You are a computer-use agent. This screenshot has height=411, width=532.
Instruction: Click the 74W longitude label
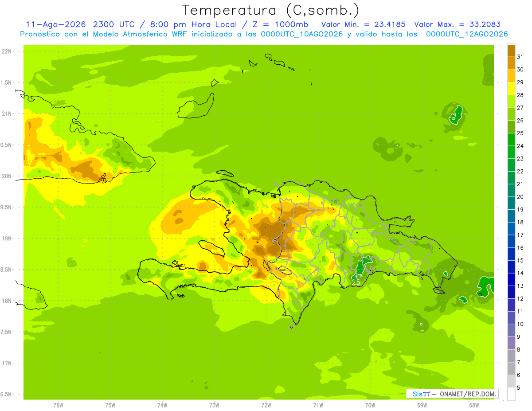click(x=162, y=405)
